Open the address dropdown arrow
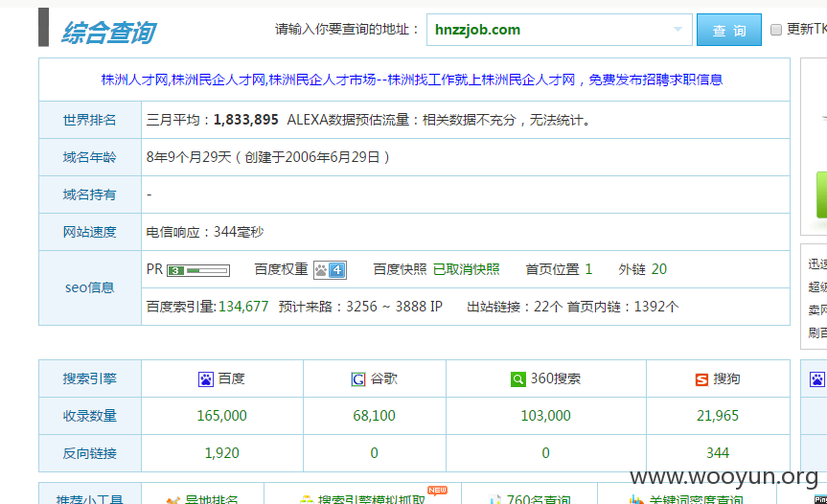Viewport: 827px width, 504px height. click(678, 30)
